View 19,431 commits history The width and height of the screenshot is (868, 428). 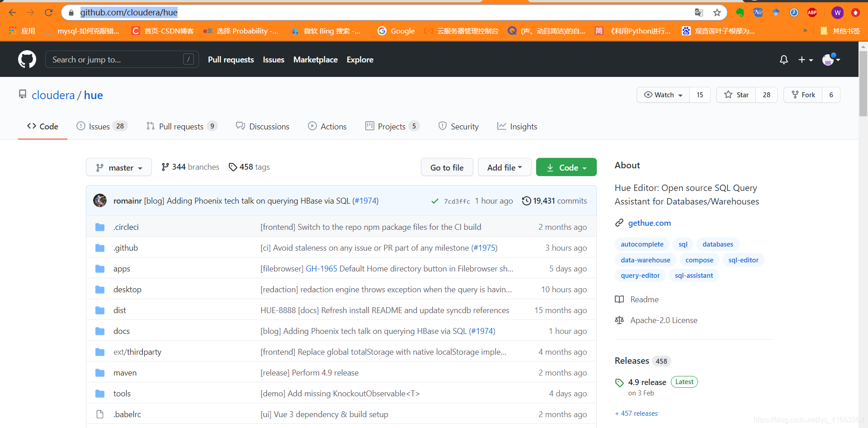point(554,201)
